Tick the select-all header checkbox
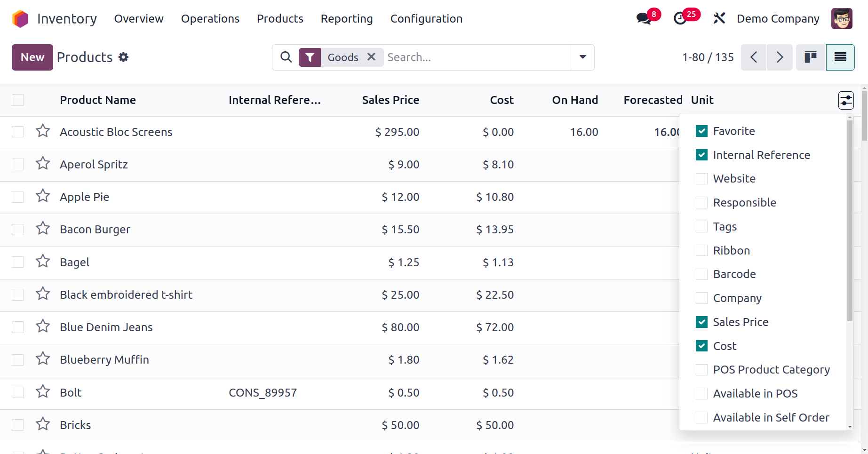The height and width of the screenshot is (454, 868). (x=18, y=100)
